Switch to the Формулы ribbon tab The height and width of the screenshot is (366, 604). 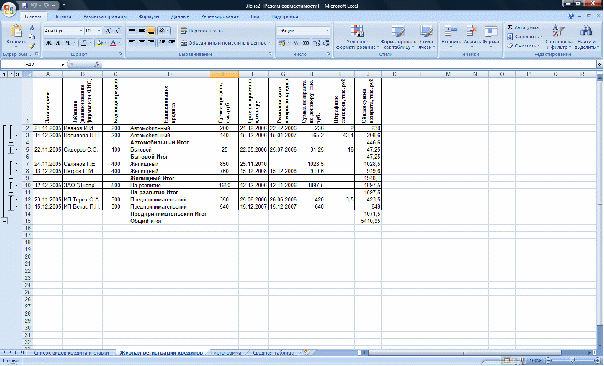coord(149,17)
